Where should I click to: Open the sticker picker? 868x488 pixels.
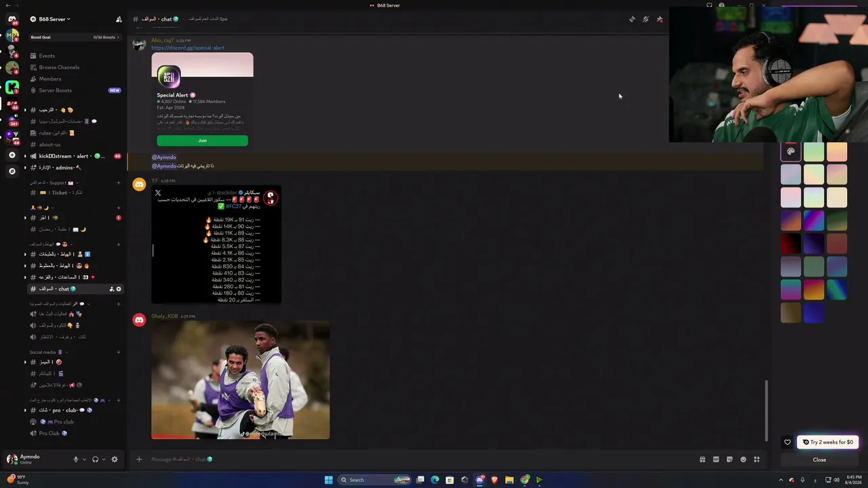(730, 460)
